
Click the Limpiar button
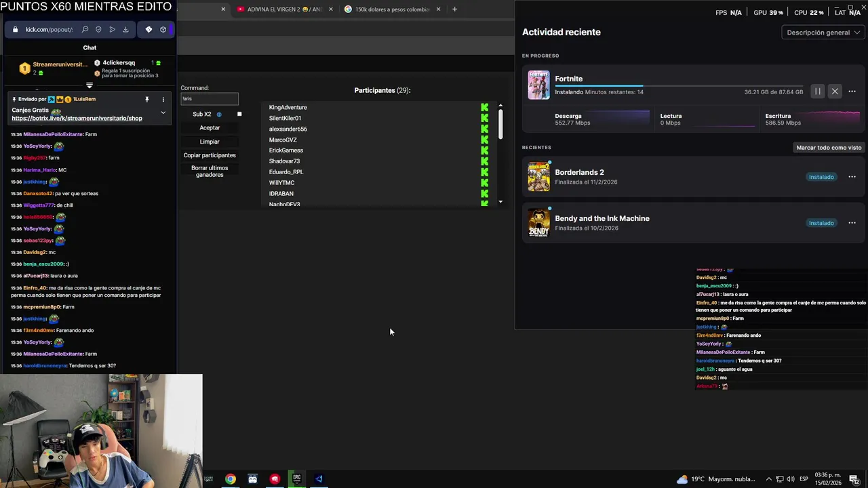[210, 142]
